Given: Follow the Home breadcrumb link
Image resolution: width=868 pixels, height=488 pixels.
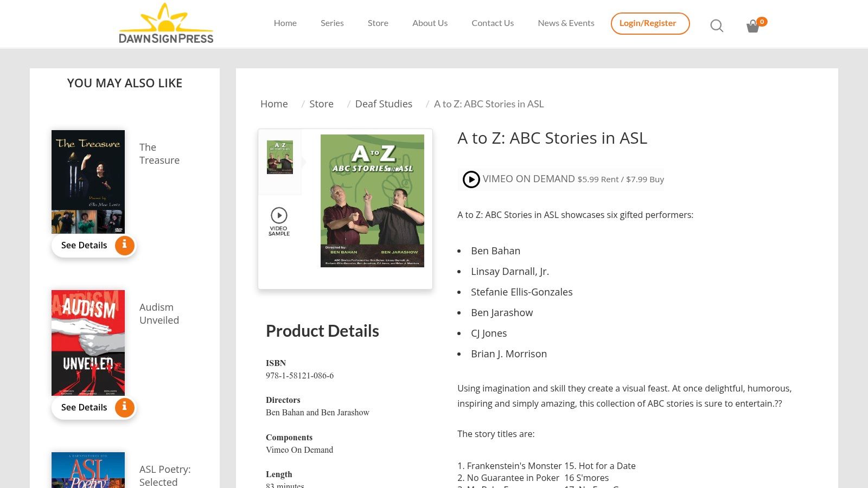Looking at the screenshot, I should pyautogui.click(x=274, y=104).
